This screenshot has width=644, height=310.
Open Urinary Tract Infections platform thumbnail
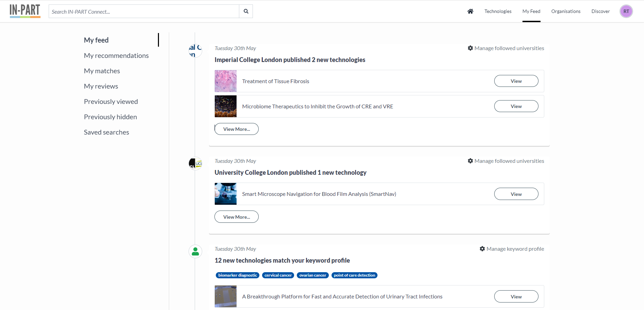click(x=226, y=296)
